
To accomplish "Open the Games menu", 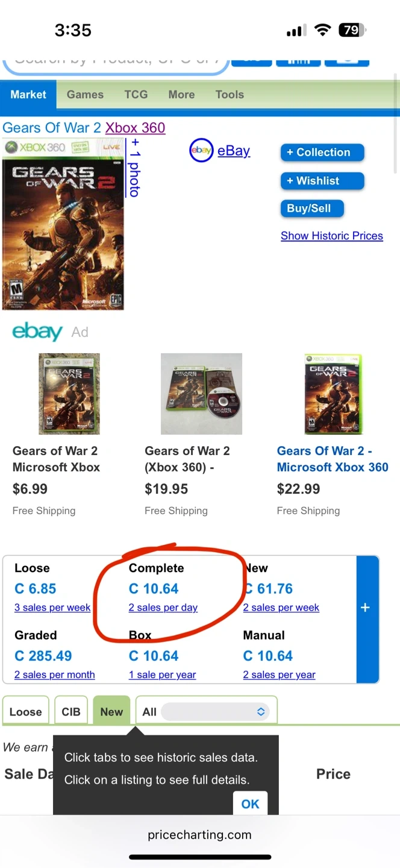I will (x=85, y=95).
